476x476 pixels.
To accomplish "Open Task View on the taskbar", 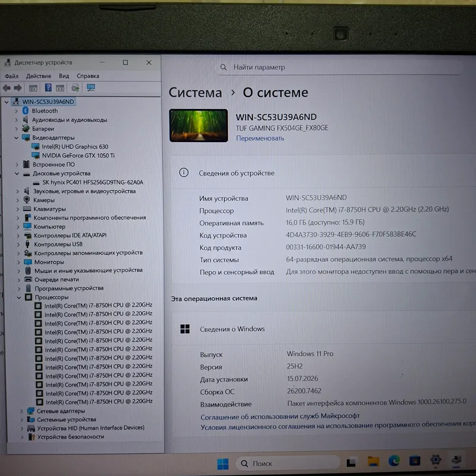I will [x=351, y=462].
